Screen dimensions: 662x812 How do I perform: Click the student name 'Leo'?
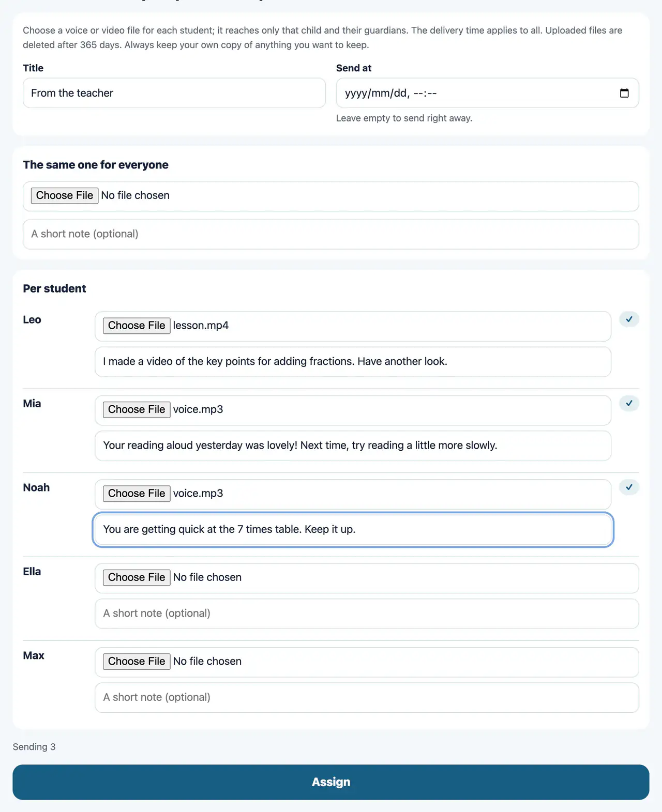pos(32,319)
